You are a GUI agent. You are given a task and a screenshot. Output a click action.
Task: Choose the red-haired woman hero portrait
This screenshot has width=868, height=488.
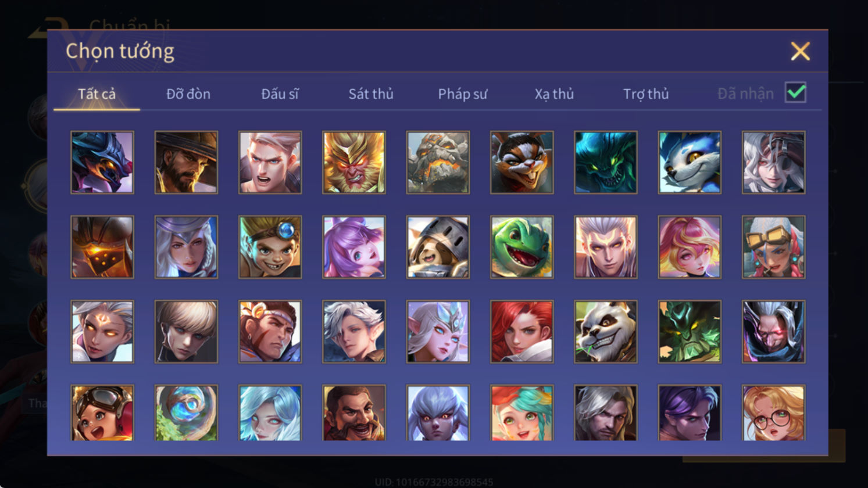(521, 332)
